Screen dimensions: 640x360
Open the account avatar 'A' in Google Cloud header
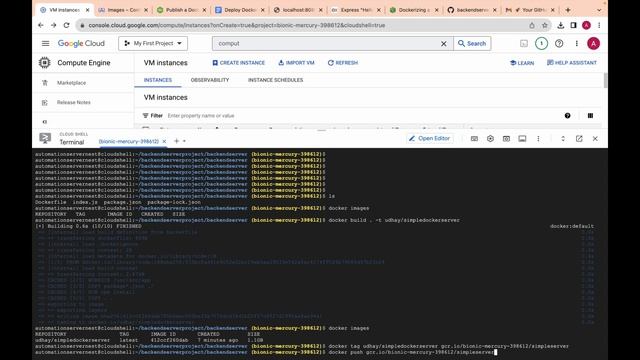coord(593,43)
